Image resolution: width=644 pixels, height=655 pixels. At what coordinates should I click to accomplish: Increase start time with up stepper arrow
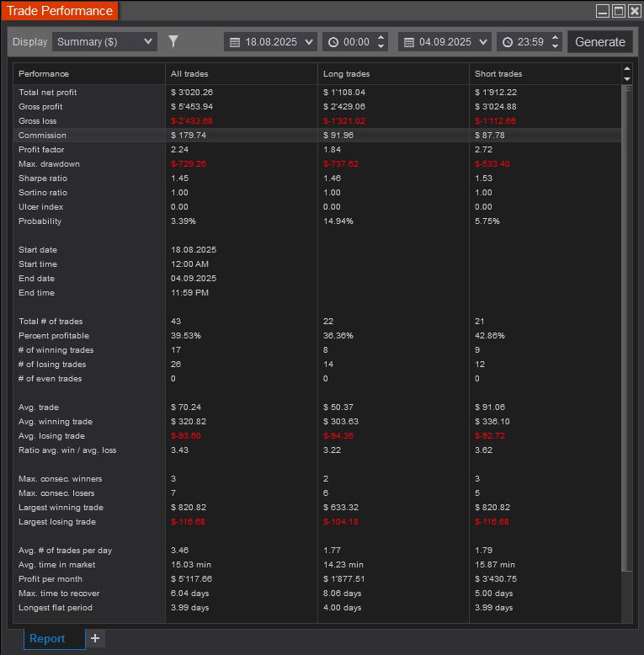[x=381, y=37]
